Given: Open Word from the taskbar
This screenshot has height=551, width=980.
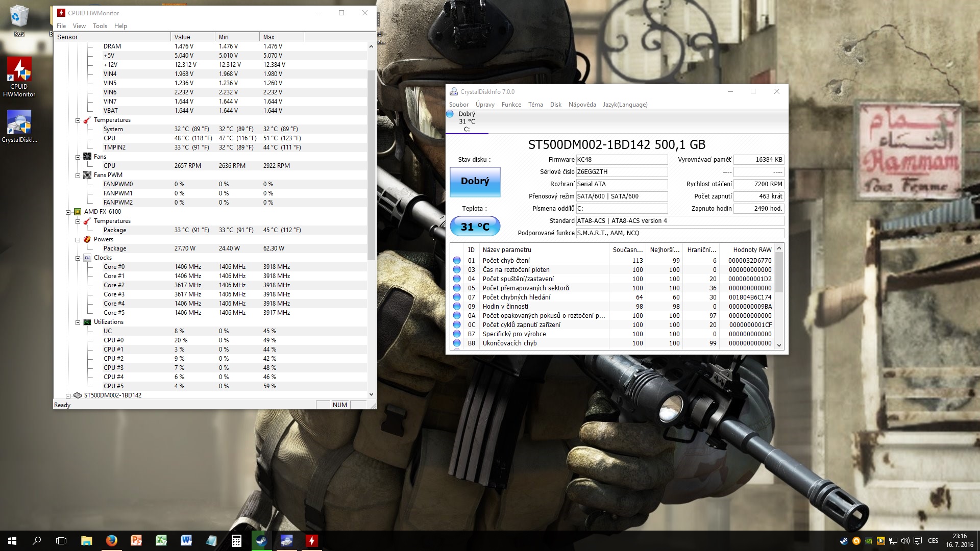Looking at the screenshot, I should click(x=186, y=540).
